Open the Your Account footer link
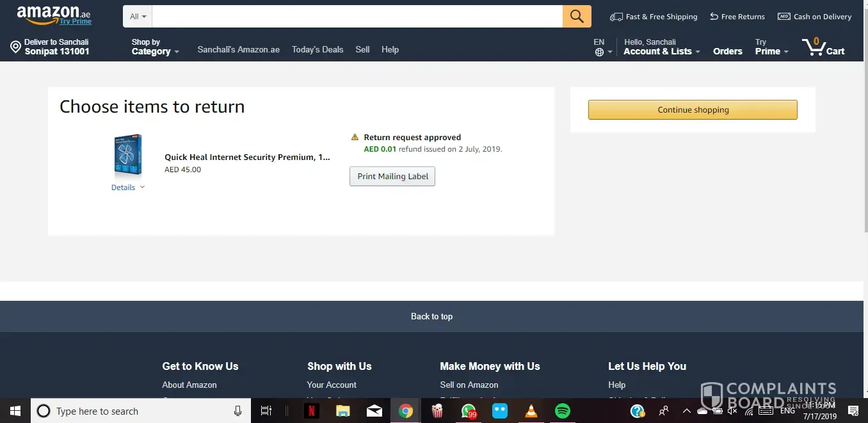The image size is (868, 423). click(x=332, y=385)
